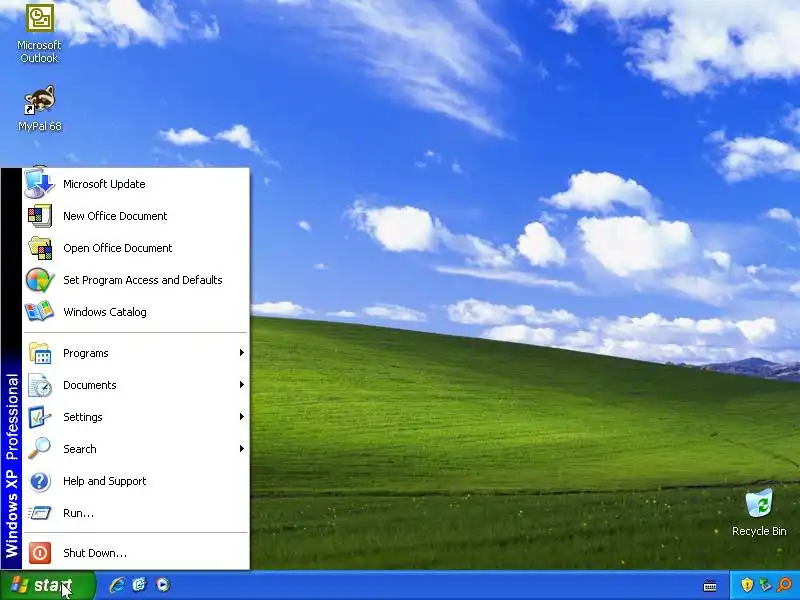Open Windows Catalog entry
This screenshot has height=600, width=800.
[x=136, y=312]
